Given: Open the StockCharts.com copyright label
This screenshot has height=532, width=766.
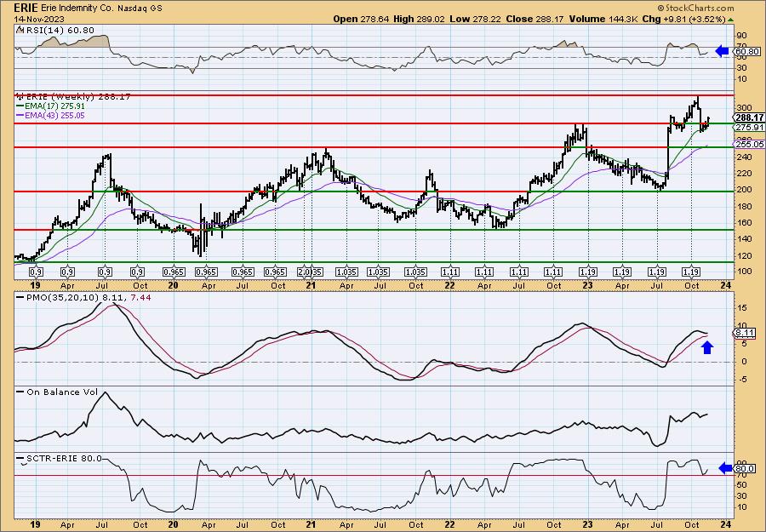Looking at the screenshot, I should pos(695,8).
